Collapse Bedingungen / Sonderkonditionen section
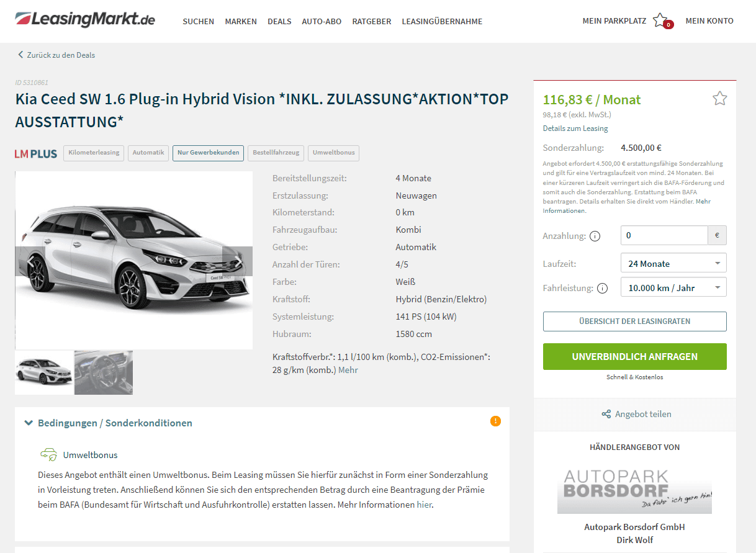 point(108,423)
